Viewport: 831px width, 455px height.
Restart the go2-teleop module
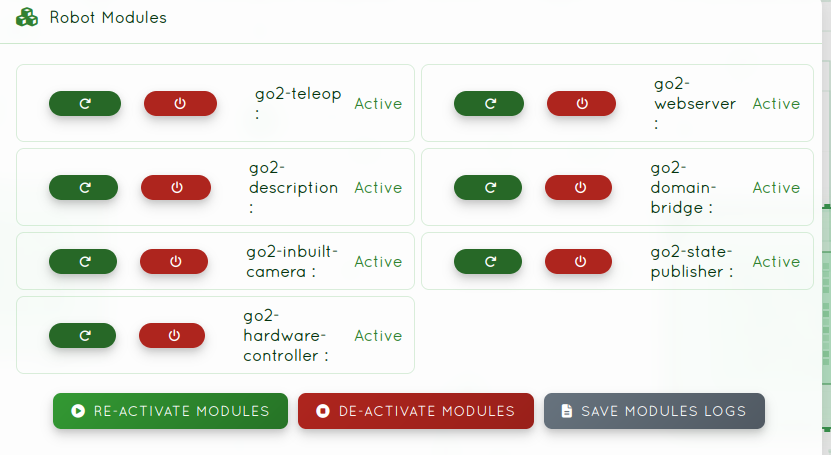[85, 103]
